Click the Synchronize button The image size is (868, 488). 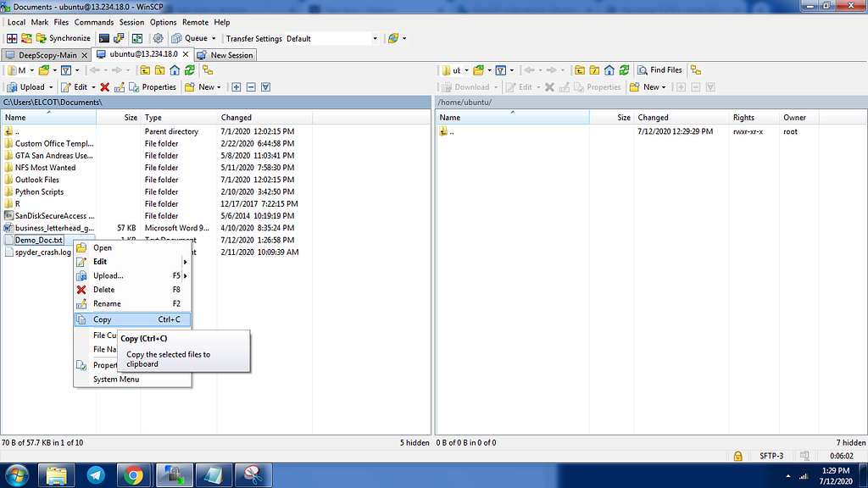pos(63,38)
